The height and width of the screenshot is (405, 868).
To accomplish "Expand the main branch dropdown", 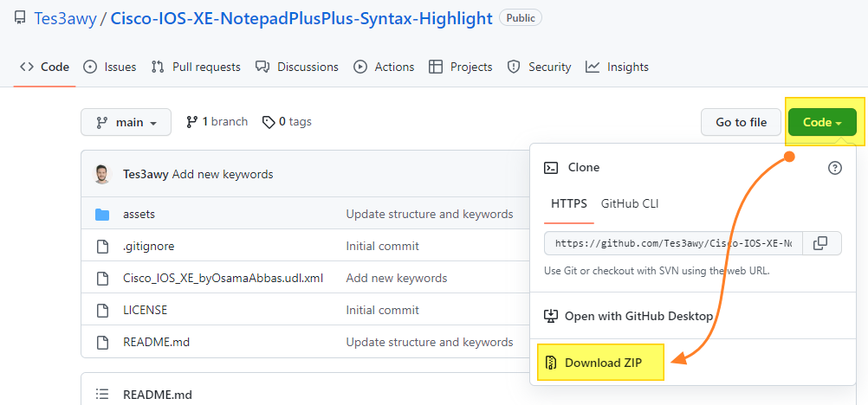I will [126, 122].
